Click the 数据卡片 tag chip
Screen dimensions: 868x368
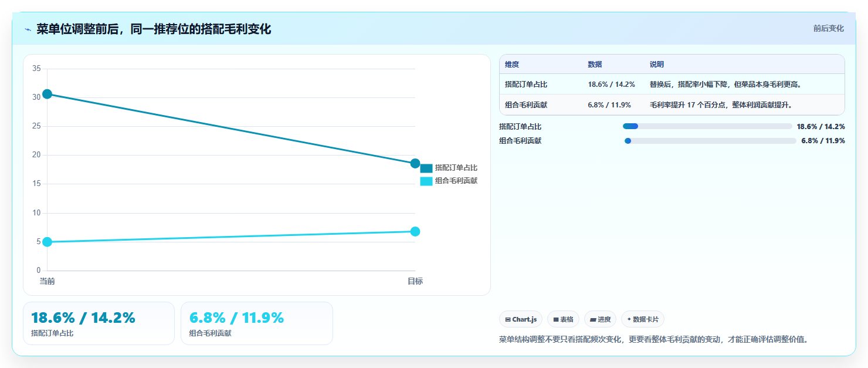coord(643,319)
